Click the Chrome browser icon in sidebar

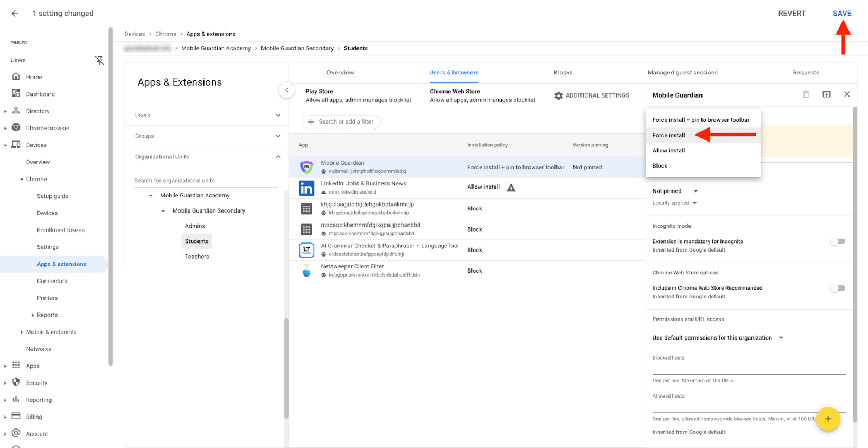(x=16, y=128)
